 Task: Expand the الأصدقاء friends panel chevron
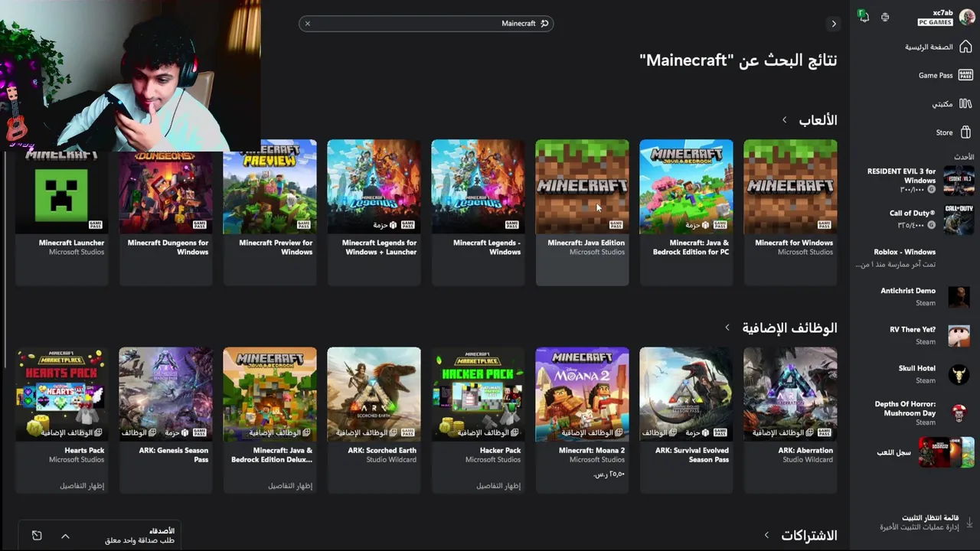click(65, 536)
